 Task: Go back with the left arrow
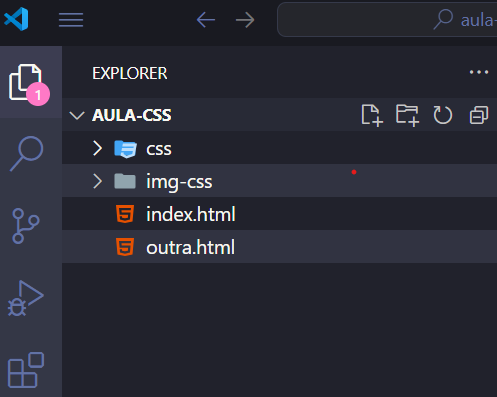[206, 20]
